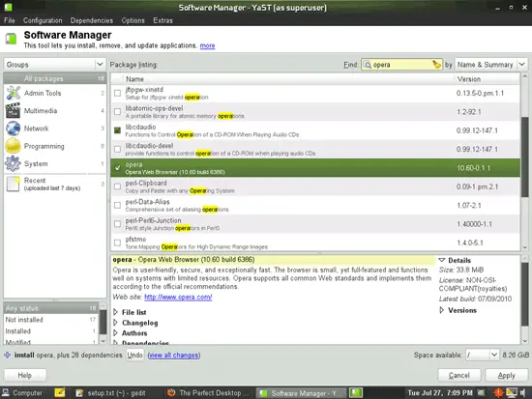Open the view all changes link
Viewport: 532px width, 399px height.
[x=174, y=355]
